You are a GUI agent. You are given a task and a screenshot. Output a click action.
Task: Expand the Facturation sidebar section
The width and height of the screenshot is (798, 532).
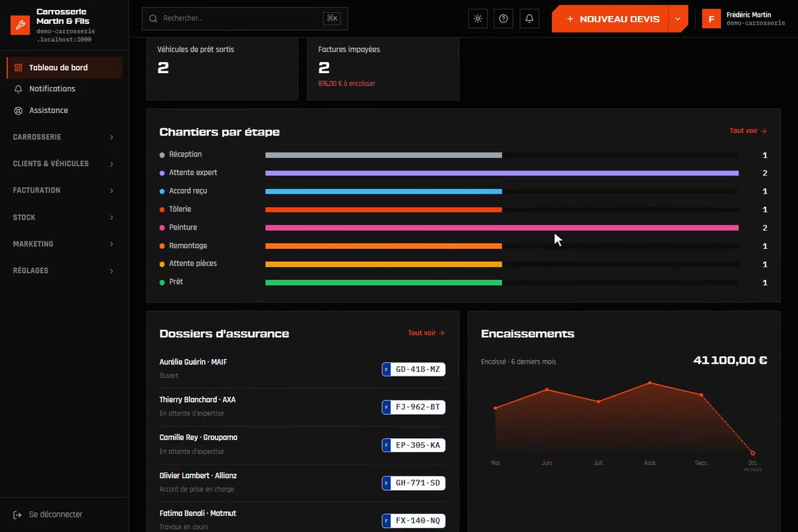coord(64,190)
